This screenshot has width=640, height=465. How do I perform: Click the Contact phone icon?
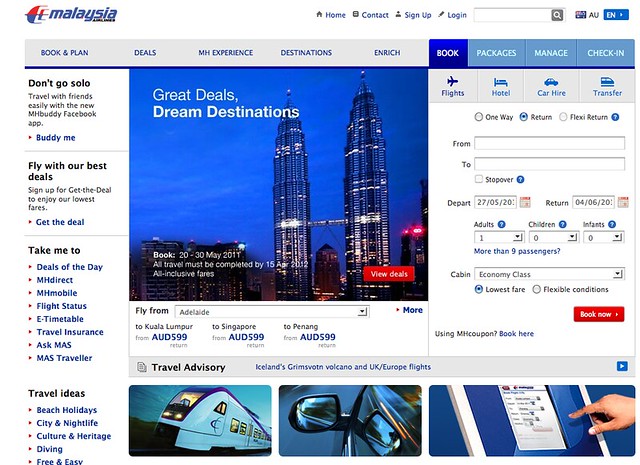[356, 14]
